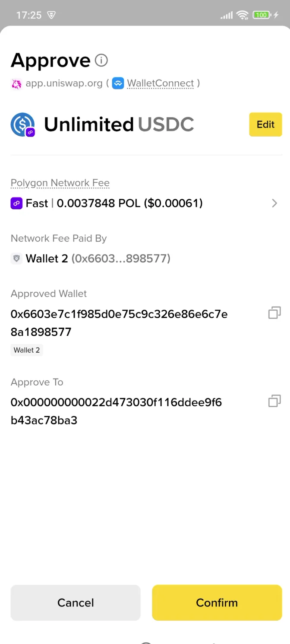Click the purple Fast fee speed icon

pos(16,203)
